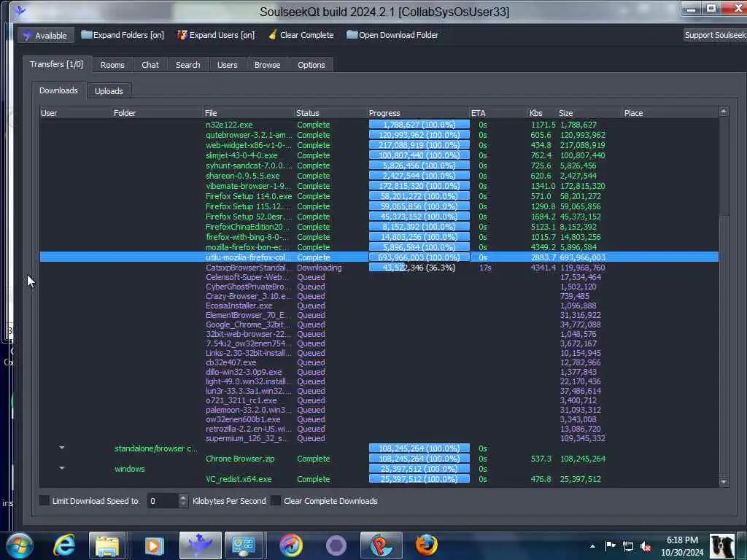Click the Action Center flag tray icon

point(610,546)
